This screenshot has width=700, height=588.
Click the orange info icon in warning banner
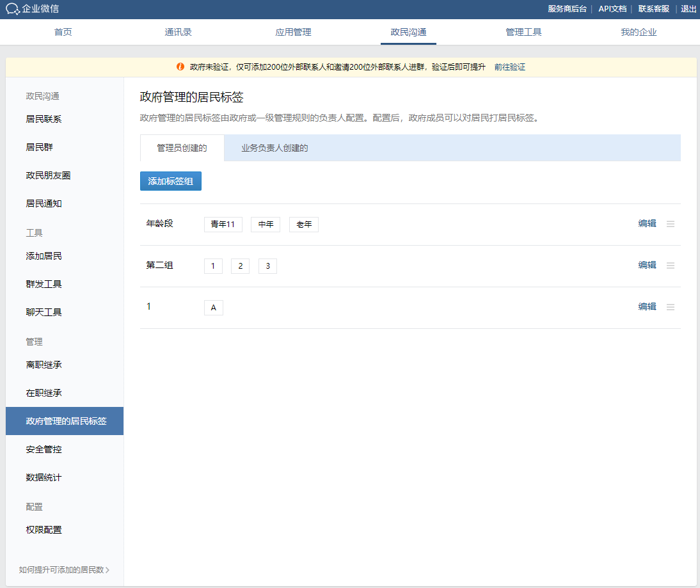pos(180,67)
